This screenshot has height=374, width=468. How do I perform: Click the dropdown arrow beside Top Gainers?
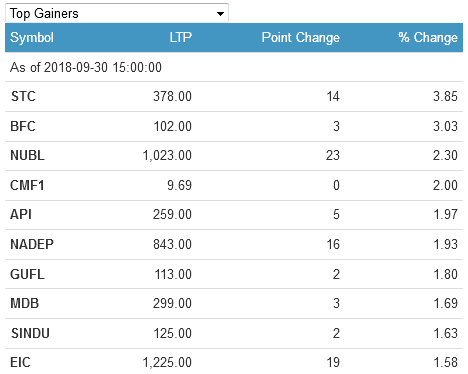pos(220,14)
